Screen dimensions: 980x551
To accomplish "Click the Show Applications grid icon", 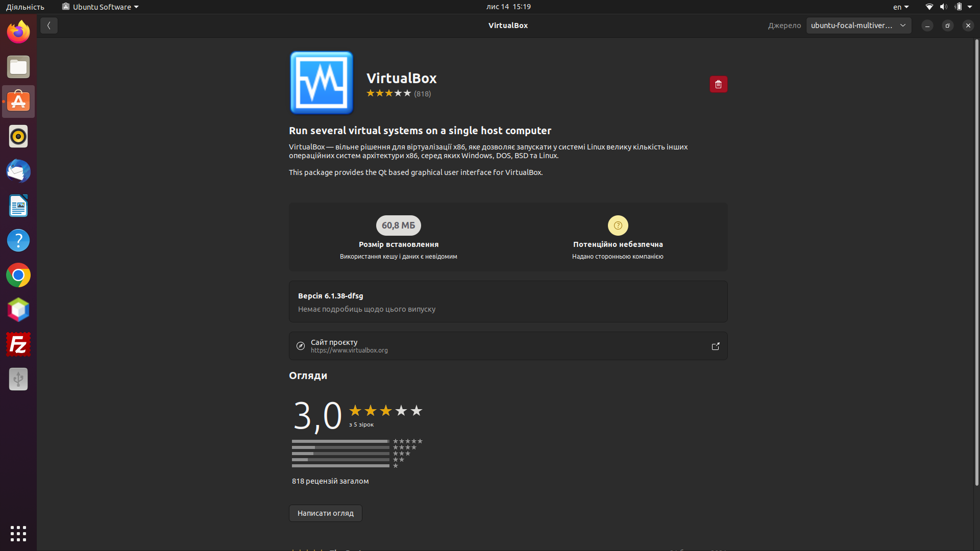I will click(18, 533).
